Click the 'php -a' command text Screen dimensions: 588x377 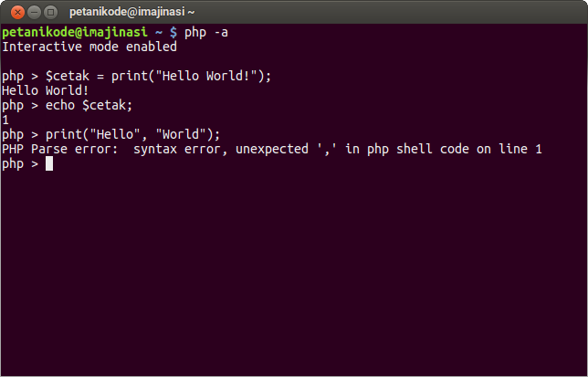[x=205, y=33]
